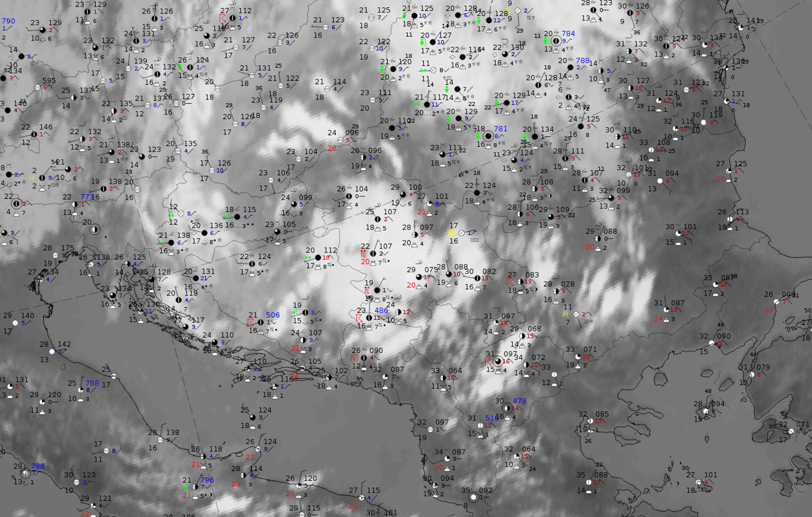Click red thunderstorm symbol left of 506 station

[251, 322]
